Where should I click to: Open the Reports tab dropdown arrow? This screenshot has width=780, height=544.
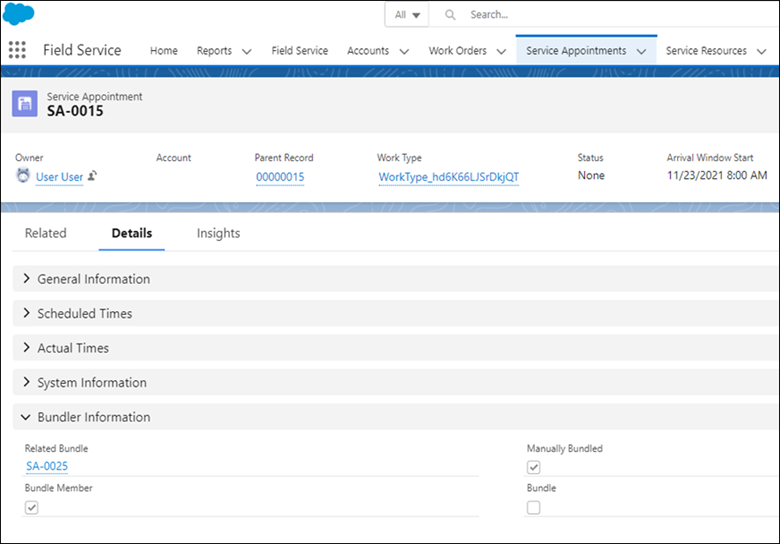pos(246,51)
